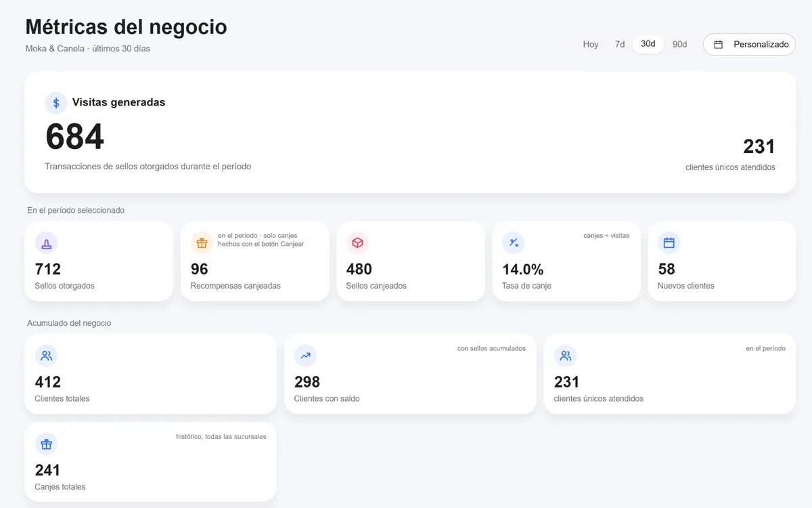This screenshot has width=812, height=508.
Task: Click the gift icon above Canjes totales
Action: click(x=46, y=444)
